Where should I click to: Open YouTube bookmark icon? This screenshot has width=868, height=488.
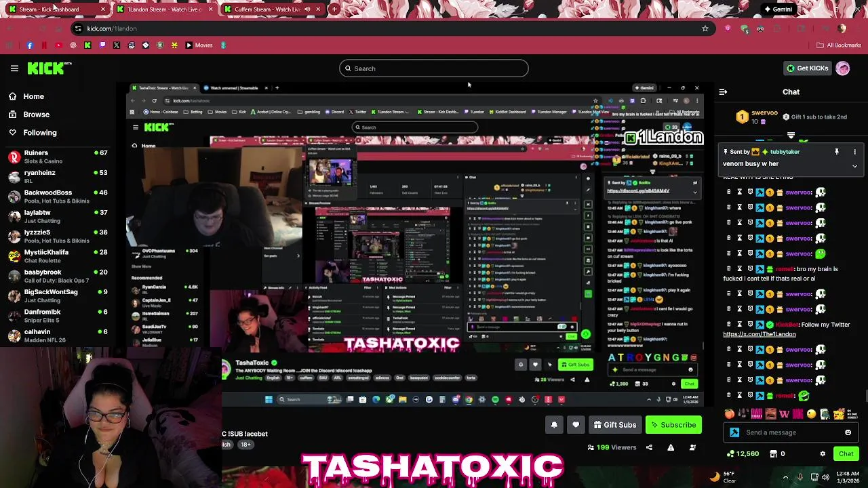58,45
